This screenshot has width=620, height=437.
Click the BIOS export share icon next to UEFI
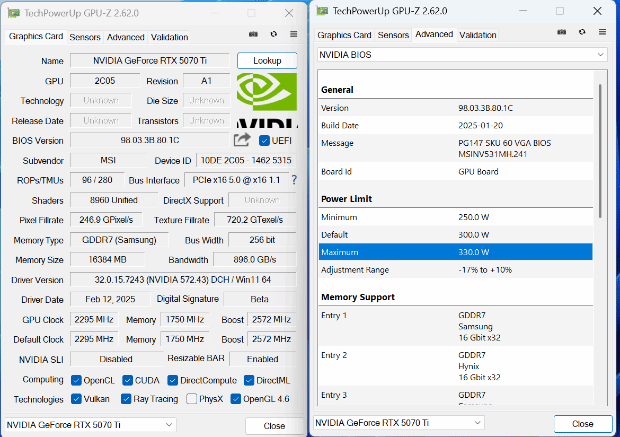[x=242, y=140]
